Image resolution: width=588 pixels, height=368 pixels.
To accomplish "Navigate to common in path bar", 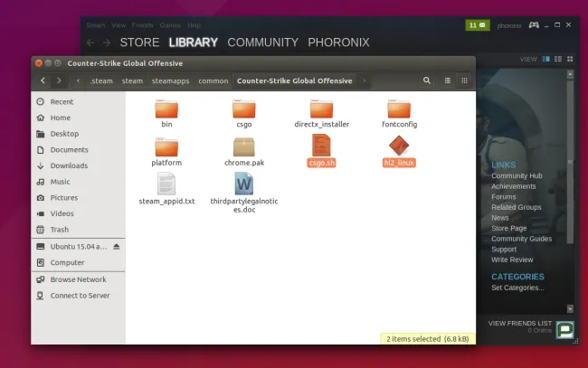I will tap(213, 81).
